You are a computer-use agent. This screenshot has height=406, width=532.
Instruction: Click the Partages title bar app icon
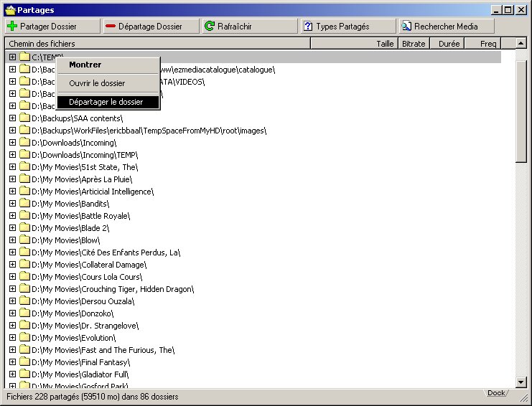[10, 9]
